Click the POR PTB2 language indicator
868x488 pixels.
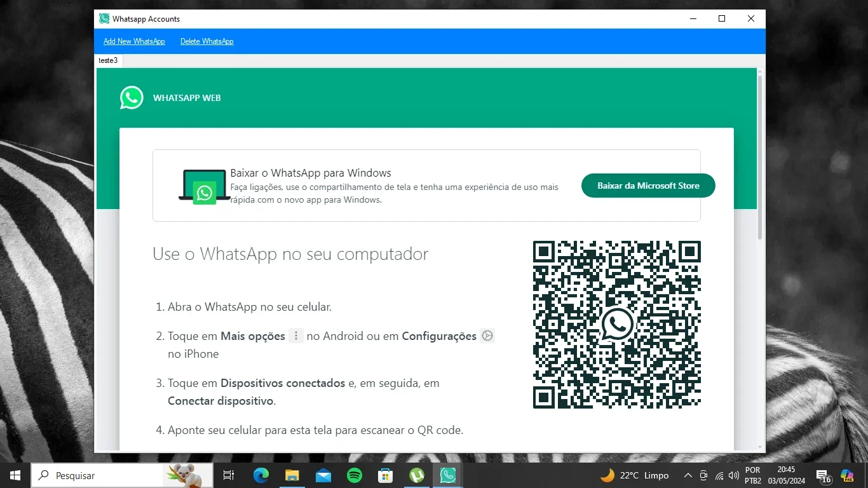[753, 475]
